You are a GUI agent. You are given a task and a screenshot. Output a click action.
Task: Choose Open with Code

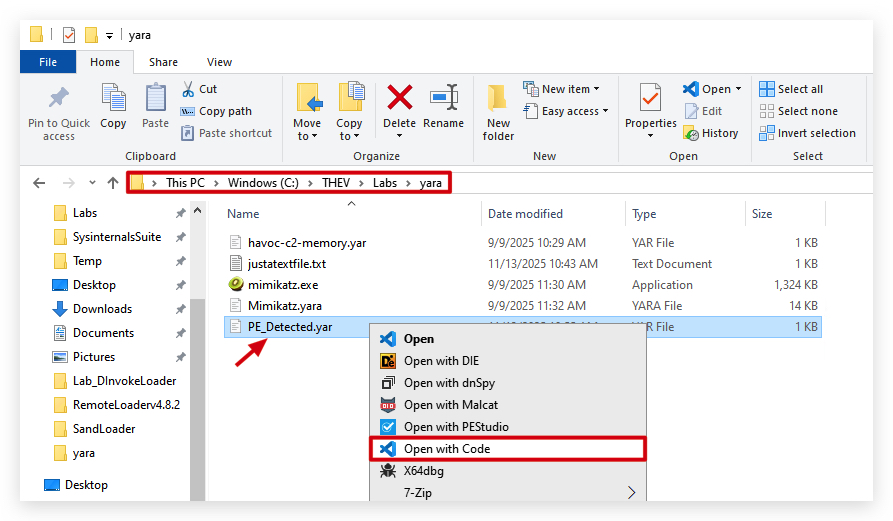coord(508,449)
